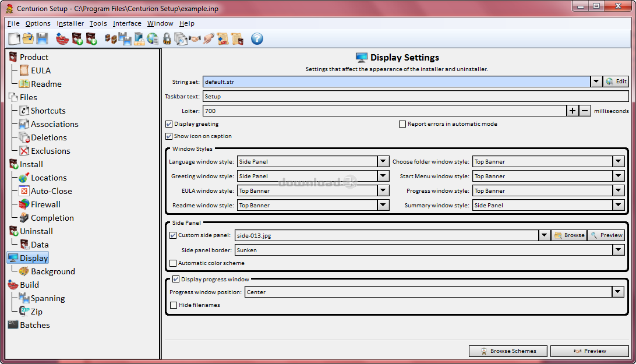Open the String set dropdown arrow

coord(596,82)
